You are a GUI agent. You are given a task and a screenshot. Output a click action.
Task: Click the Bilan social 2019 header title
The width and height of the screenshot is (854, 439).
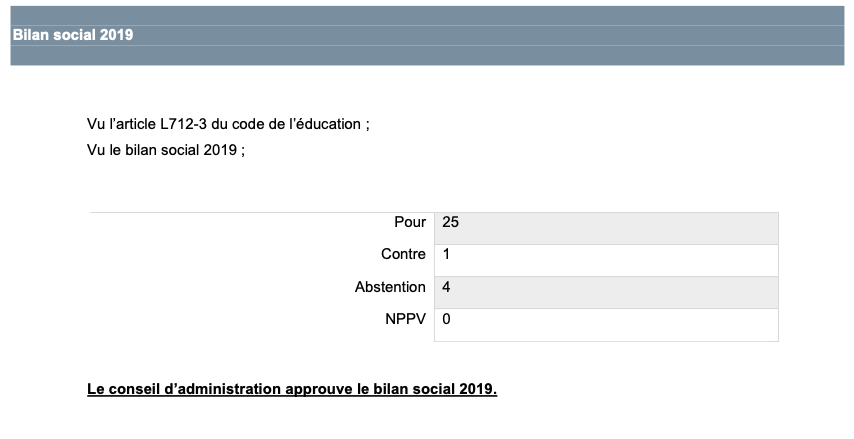click(x=73, y=35)
